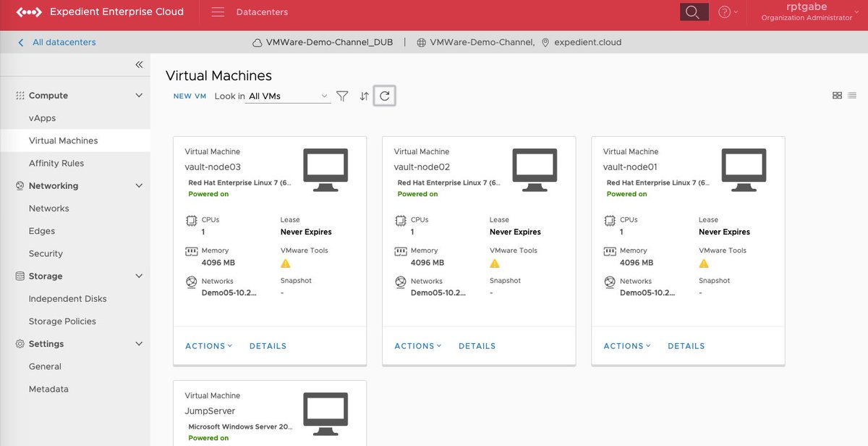Open the Actions menu for vault-node02

(417, 346)
